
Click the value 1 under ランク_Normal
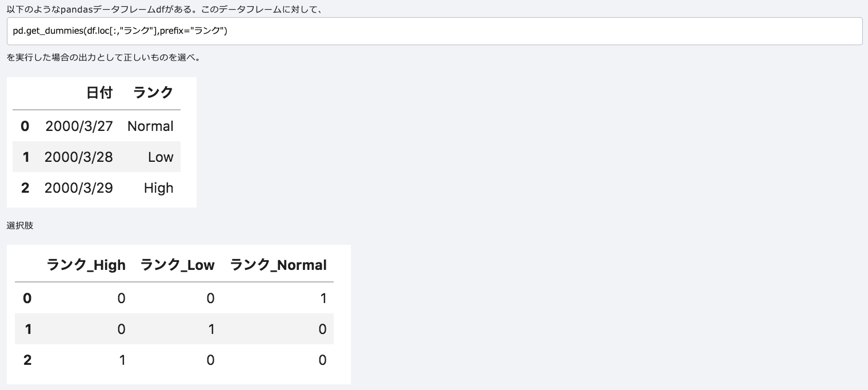323,299
